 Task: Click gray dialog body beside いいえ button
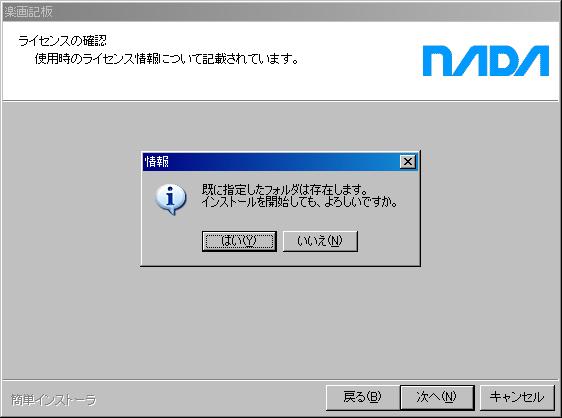pos(389,241)
